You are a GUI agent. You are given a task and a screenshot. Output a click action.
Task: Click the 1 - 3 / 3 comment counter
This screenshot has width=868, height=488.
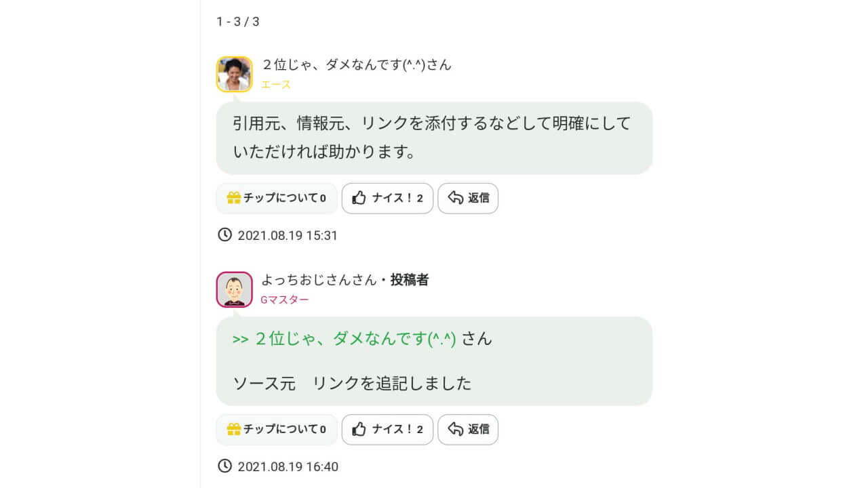(x=238, y=22)
